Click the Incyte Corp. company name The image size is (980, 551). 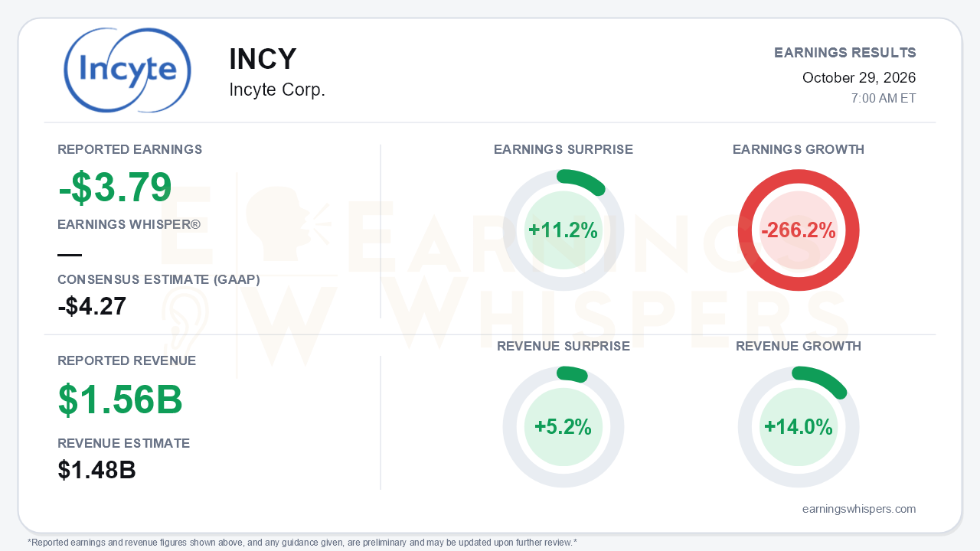tap(277, 90)
